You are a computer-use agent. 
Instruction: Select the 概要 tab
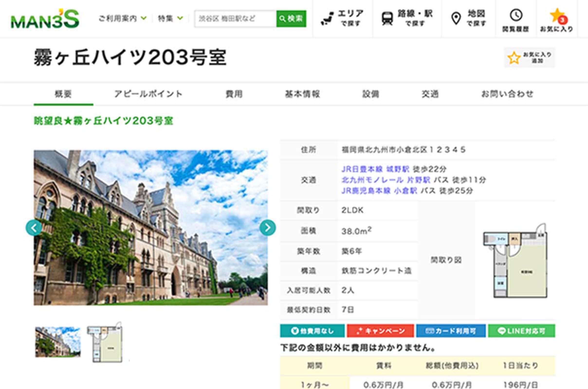click(x=63, y=94)
